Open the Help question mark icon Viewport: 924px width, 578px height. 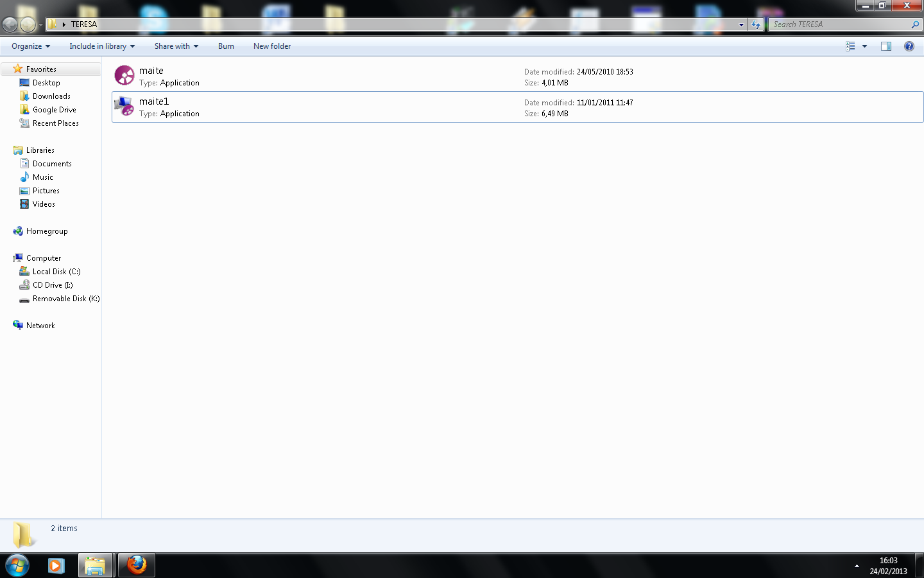909,46
